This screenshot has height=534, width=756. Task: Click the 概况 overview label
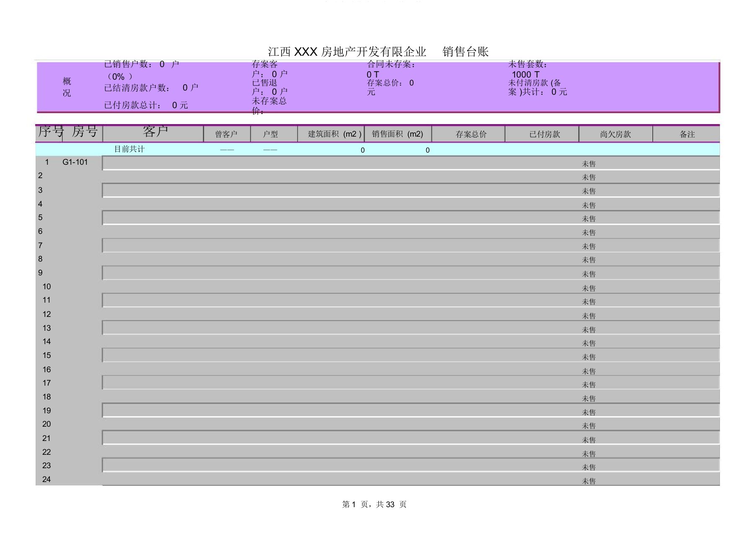tap(67, 87)
